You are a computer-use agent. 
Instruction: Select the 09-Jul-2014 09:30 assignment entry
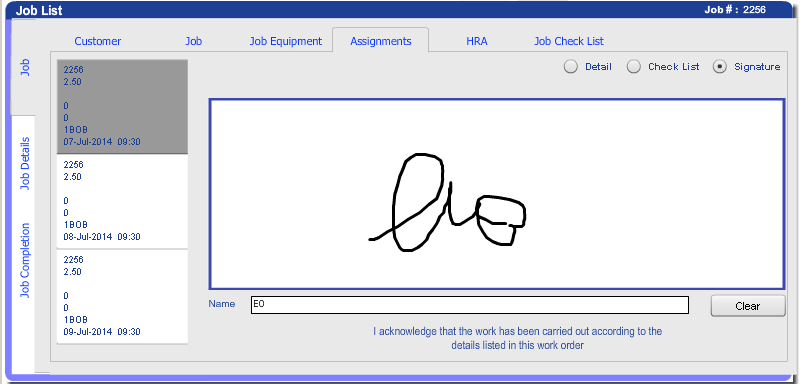[122, 296]
